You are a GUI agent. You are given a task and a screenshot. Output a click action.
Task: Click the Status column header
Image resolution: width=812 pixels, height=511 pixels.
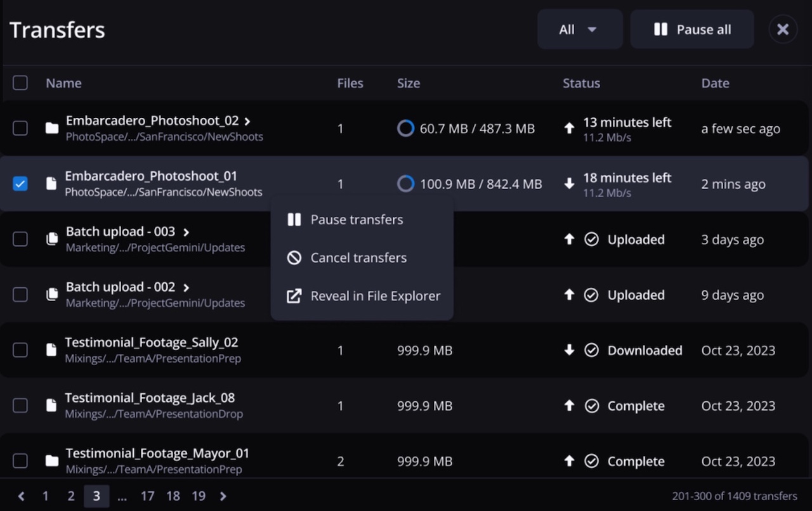point(581,83)
